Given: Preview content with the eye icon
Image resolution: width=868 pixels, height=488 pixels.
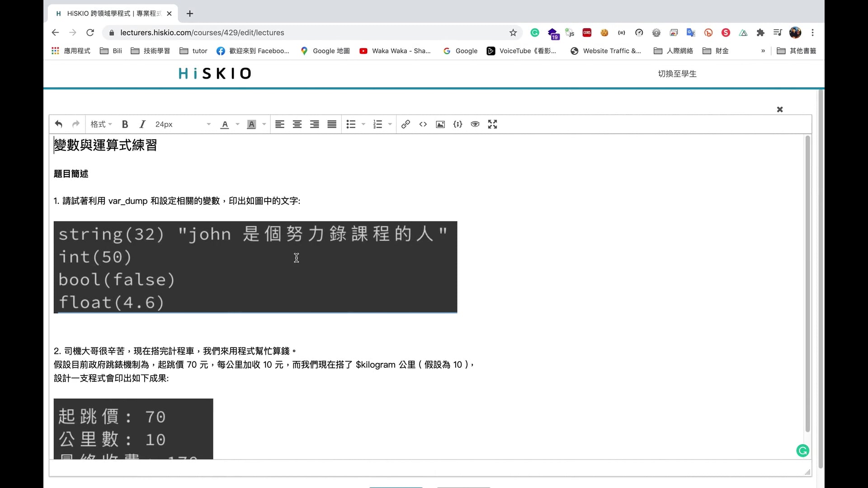Looking at the screenshot, I should (475, 124).
